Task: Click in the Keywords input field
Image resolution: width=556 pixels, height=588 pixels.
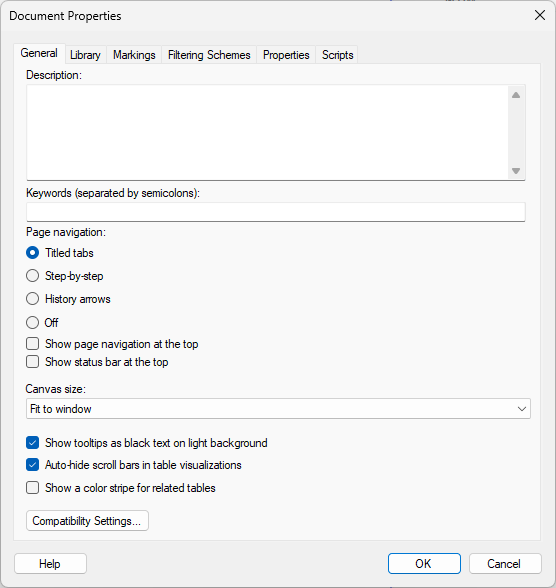Action: (276, 212)
